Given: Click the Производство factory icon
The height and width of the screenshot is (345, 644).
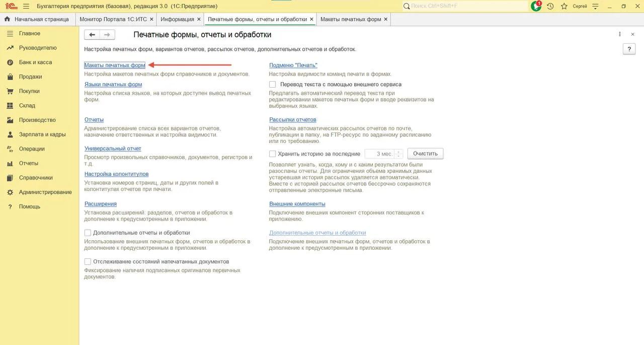Looking at the screenshot, I should pos(10,120).
